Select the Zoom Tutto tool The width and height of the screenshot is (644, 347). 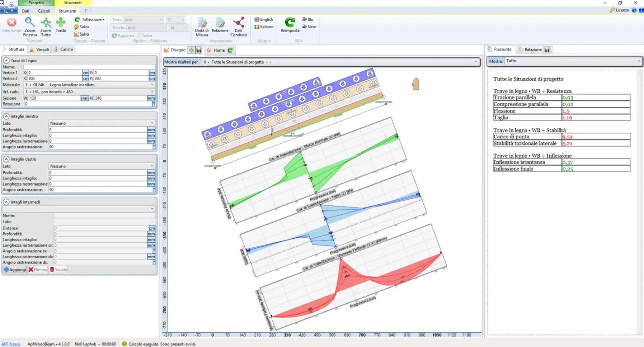[x=46, y=23]
